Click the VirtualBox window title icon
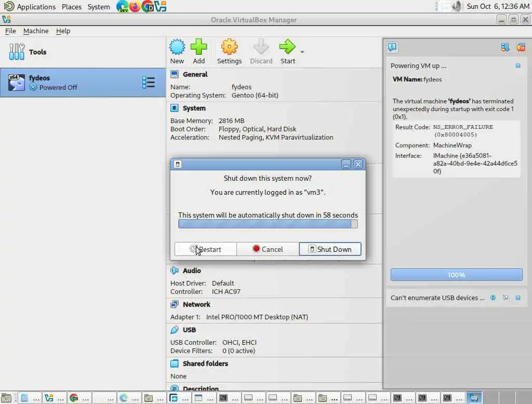The image size is (532, 404). tap(6, 20)
